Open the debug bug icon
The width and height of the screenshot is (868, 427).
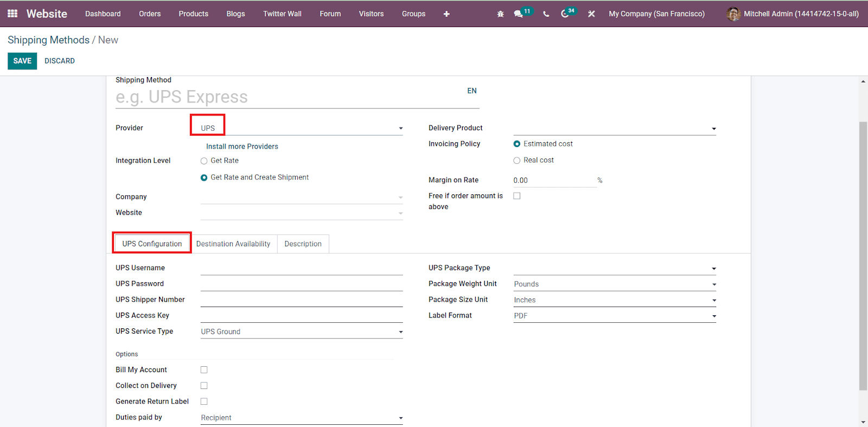click(x=500, y=14)
